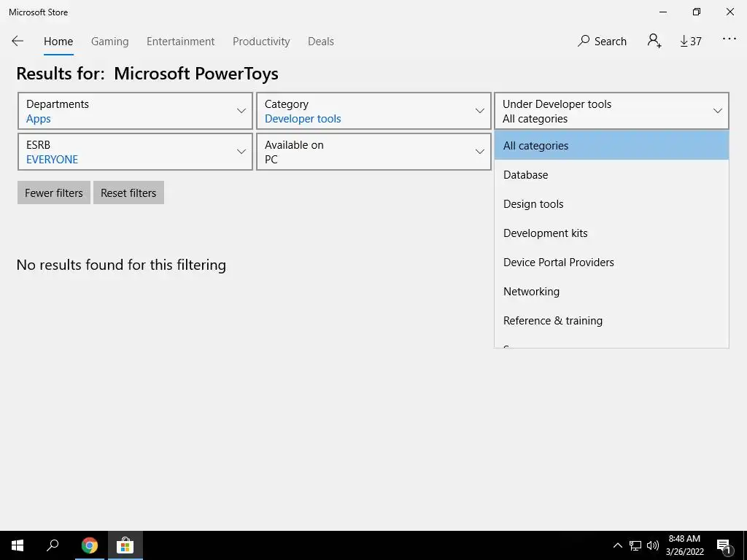The width and height of the screenshot is (747, 560).
Task: Click the Reset filters button
Action: pyautogui.click(x=128, y=192)
